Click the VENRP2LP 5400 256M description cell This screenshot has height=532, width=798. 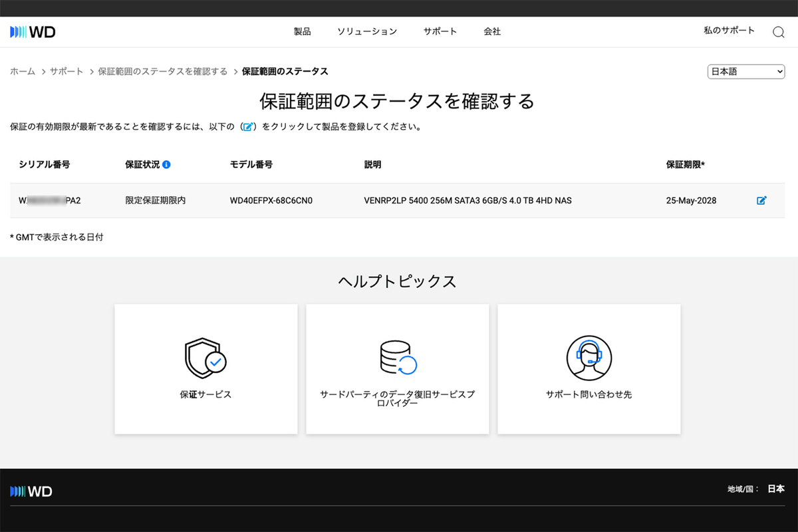(468, 200)
